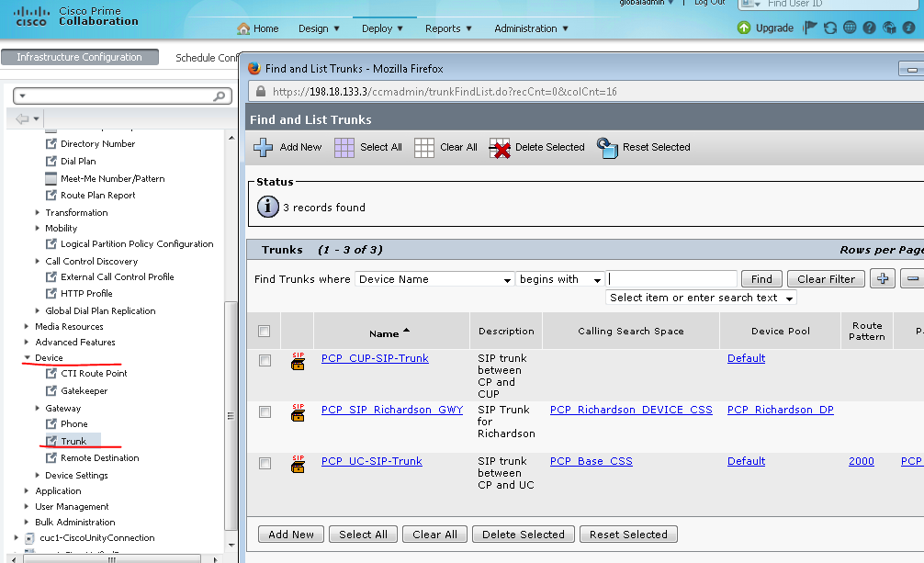Select the Infrastructure Configuration tab
Viewport: 924px width, 563px height.
click(x=80, y=57)
